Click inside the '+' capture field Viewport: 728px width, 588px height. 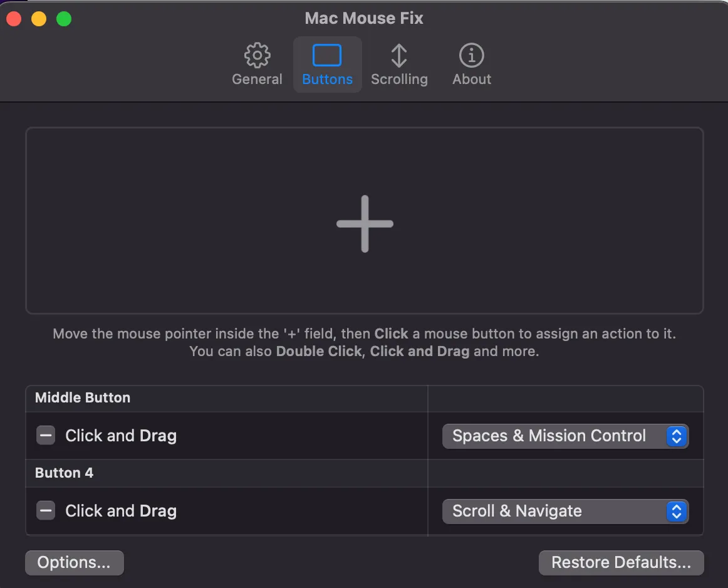pyautogui.click(x=365, y=221)
